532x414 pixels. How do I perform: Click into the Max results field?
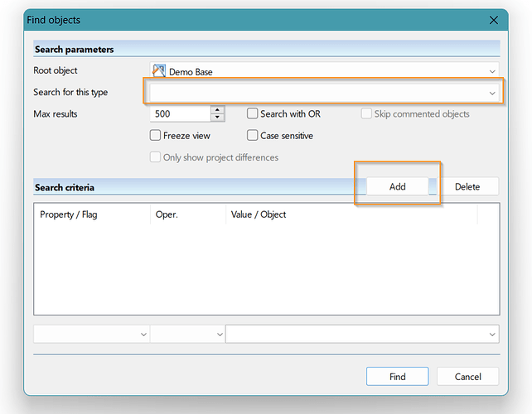(180, 114)
